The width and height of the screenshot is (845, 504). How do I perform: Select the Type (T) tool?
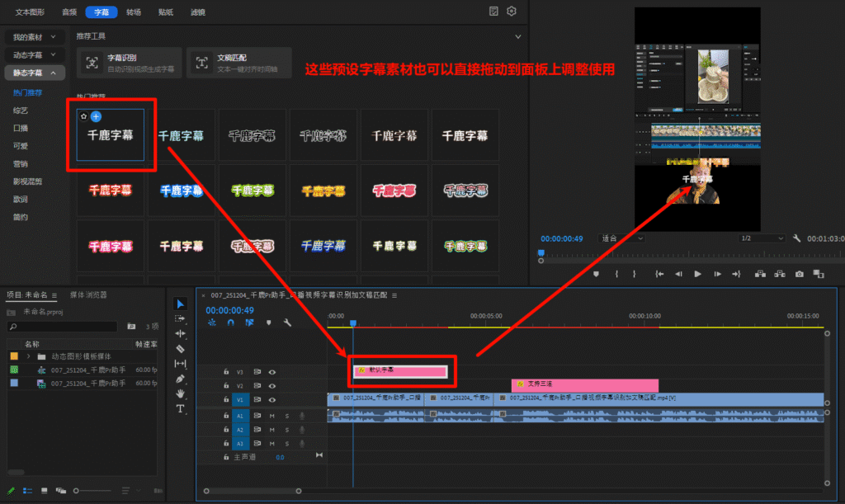pos(181,408)
